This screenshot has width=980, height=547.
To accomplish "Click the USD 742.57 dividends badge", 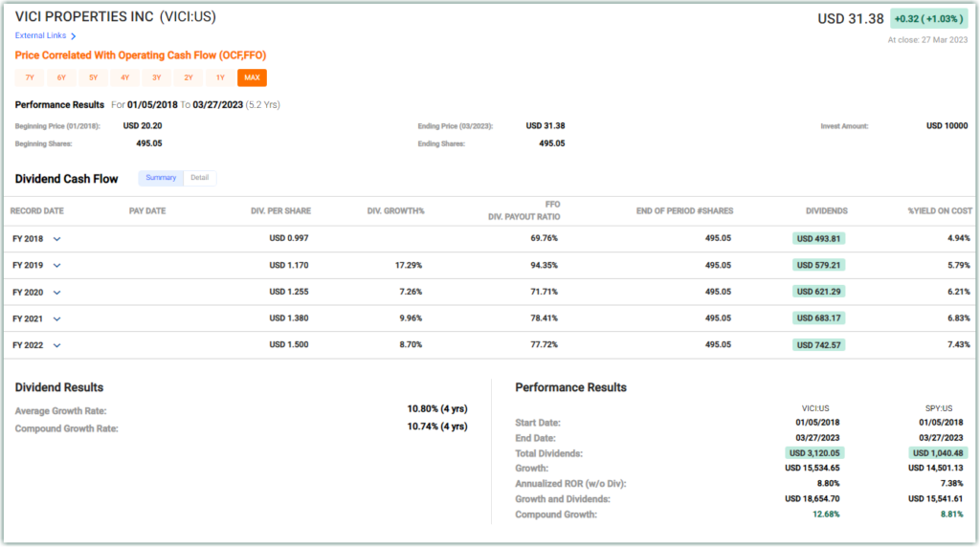I will click(x=819, y=345).
